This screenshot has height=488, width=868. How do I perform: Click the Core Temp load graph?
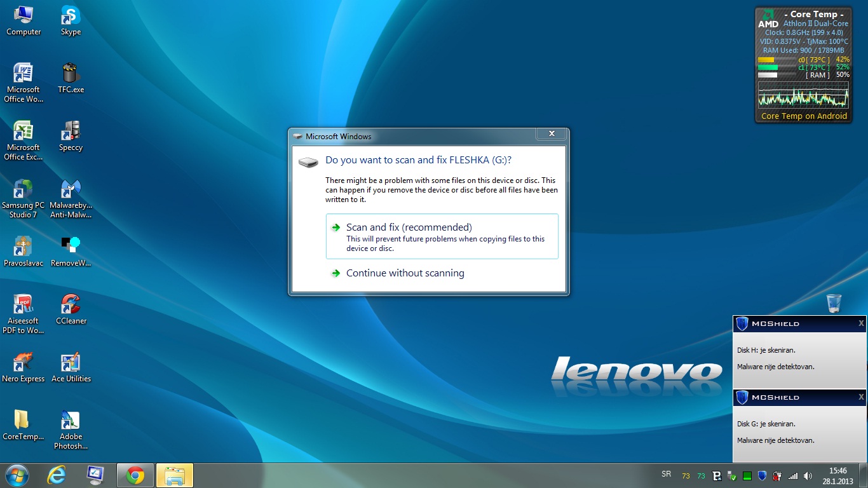[x=803, y=95]
